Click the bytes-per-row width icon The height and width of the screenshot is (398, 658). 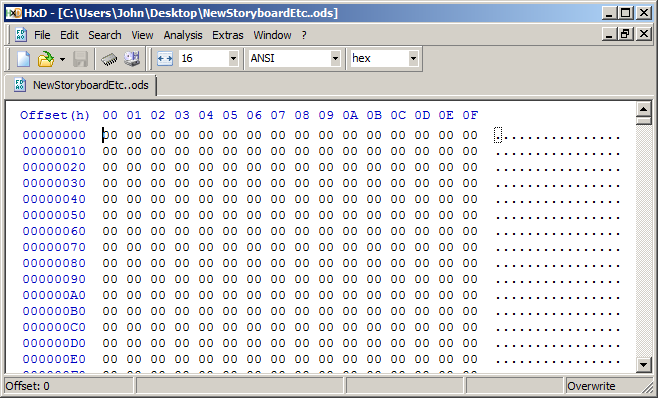164,59
